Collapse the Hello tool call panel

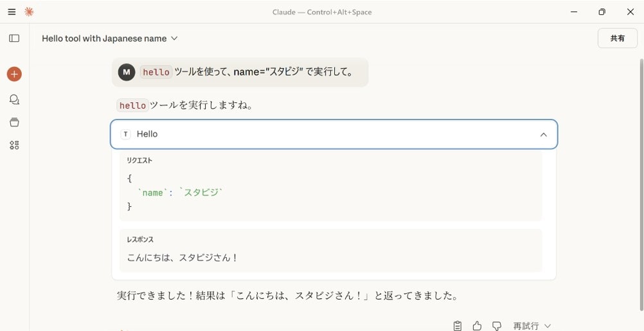(x=543, y=134)
